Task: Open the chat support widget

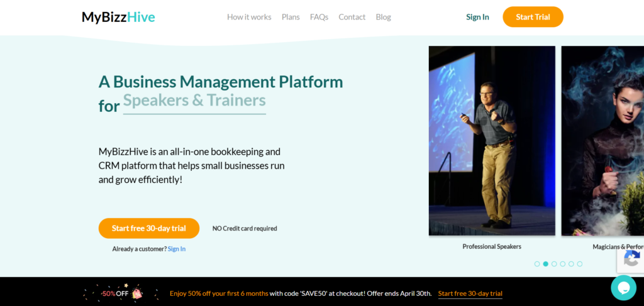Action: point(623,288)
